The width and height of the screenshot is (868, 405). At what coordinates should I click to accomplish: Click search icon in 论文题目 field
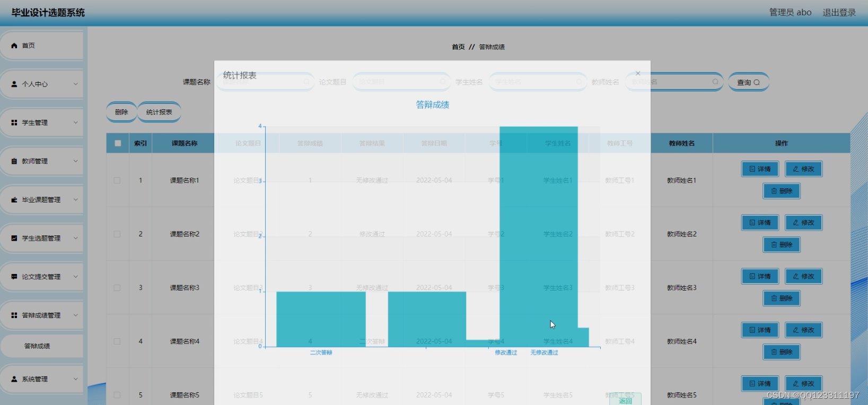coord(443,82)
